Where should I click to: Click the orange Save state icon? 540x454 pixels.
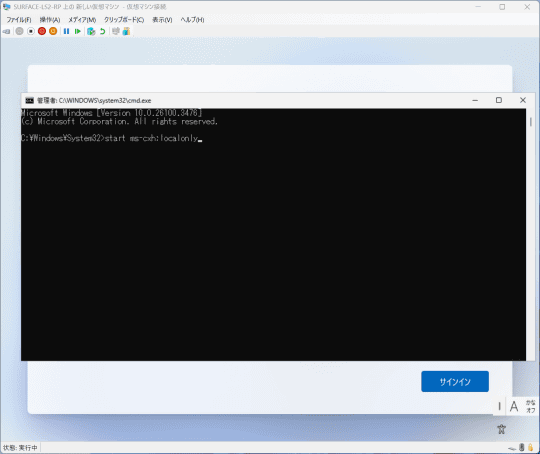53,31
